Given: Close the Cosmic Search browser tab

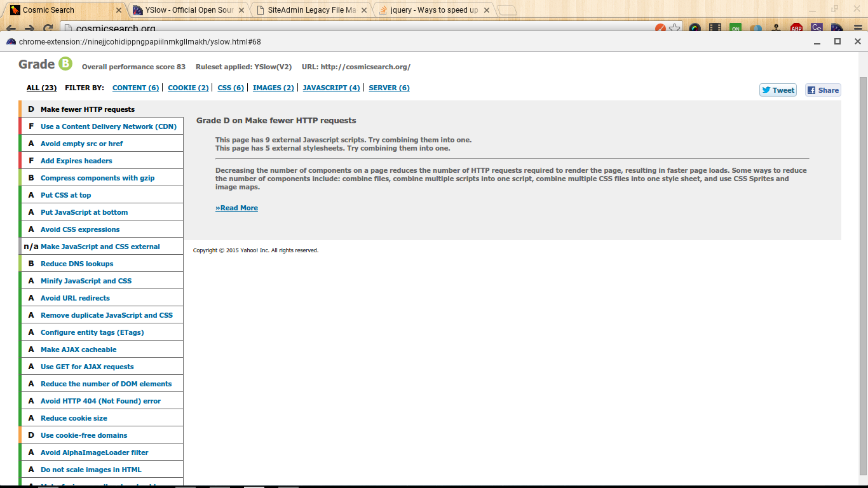Looking at the screenshot, I should (x=118, y=10).
